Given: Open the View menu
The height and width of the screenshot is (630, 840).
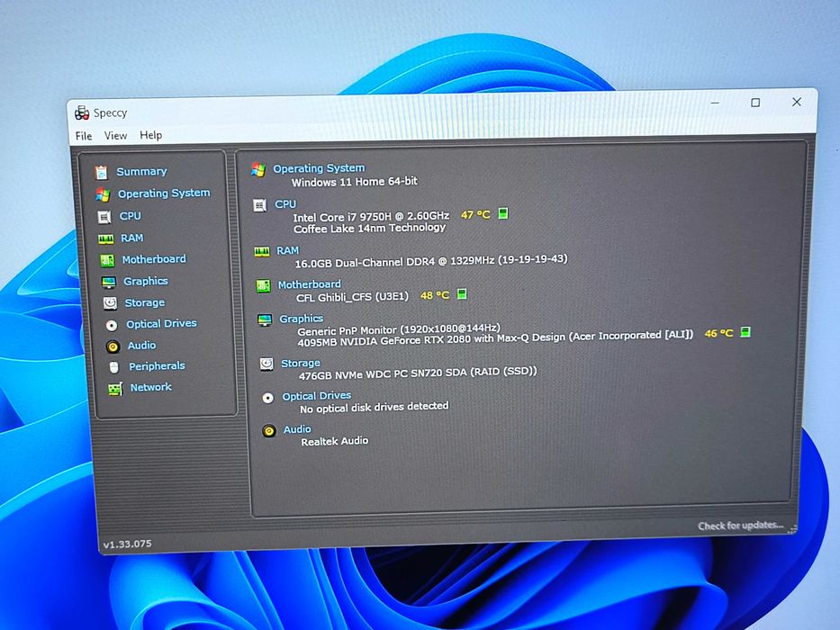Looking at the screenshot, I should [x=116, y=136].
